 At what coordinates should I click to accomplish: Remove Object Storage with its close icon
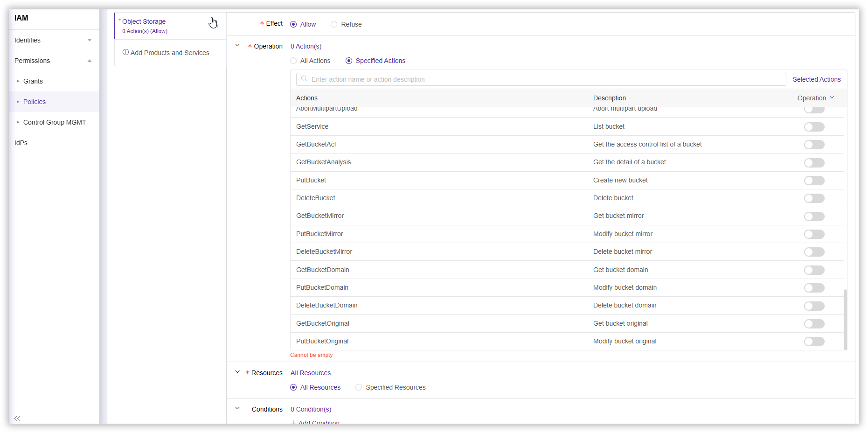tap(216, 25)
